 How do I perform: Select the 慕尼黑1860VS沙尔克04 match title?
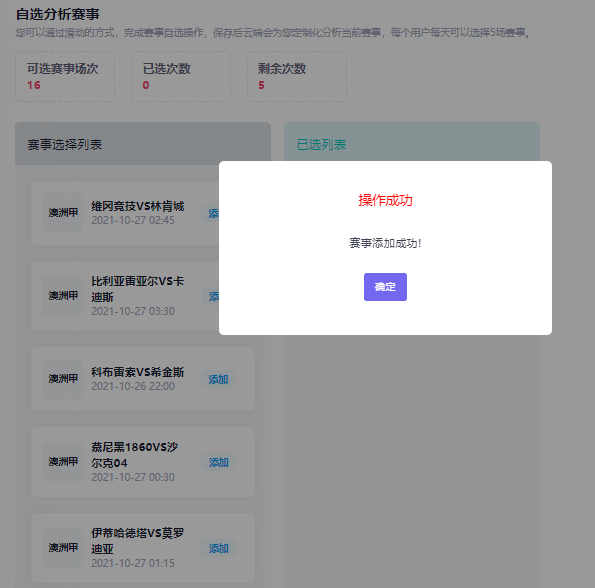click(134, 454)
